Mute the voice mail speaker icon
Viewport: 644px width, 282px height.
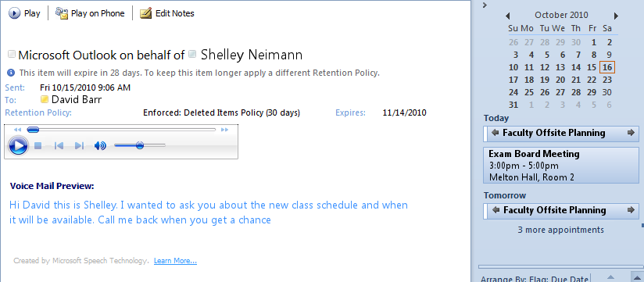pos(100,145)
